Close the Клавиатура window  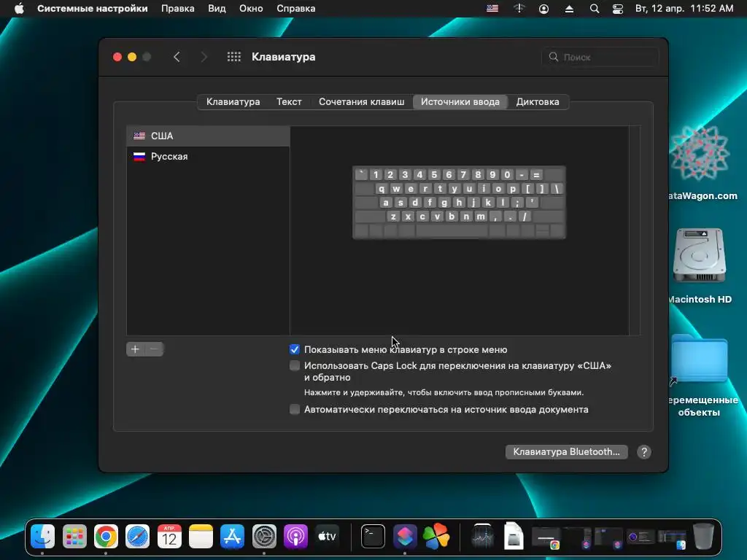pyautogui.click(x=117, y=57)
